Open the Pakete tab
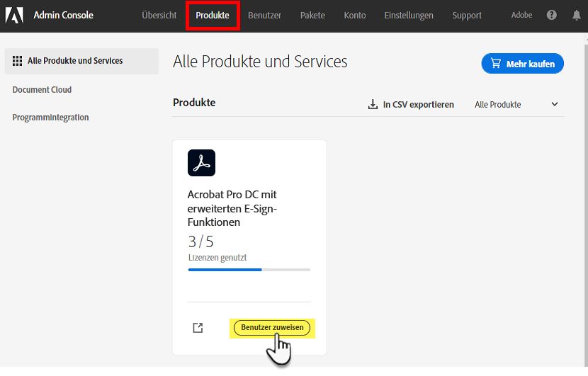Screen dimensions: 588x376 click(x=312, y=16)
